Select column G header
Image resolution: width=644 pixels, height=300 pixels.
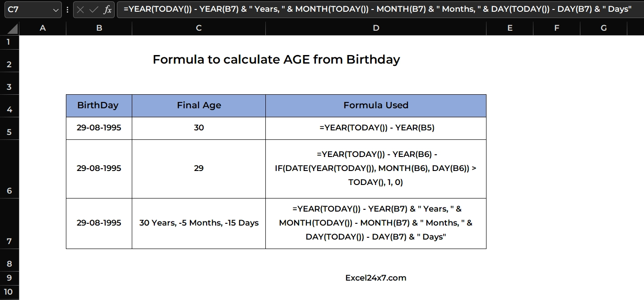(x=603, y=28)
